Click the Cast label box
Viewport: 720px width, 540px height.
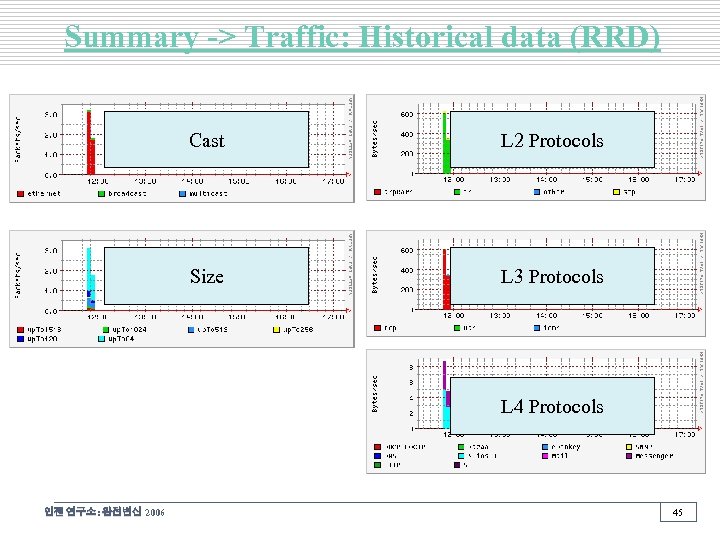pyautogui.click(x=206, y=140)
